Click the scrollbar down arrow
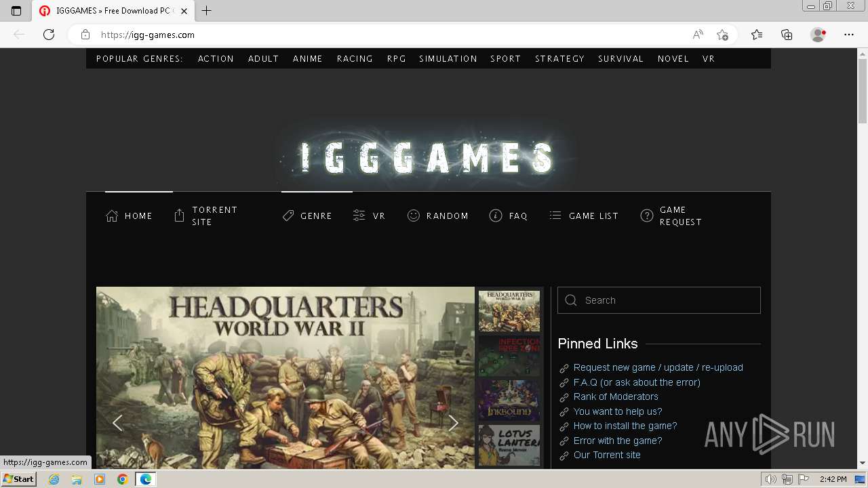 point(862,463)
